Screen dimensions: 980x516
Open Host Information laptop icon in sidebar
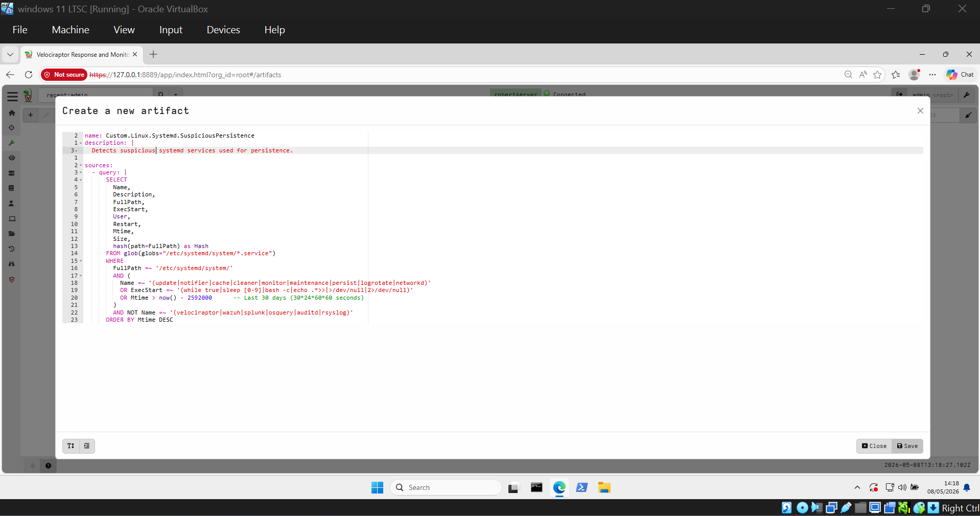[x=12, y=219]
